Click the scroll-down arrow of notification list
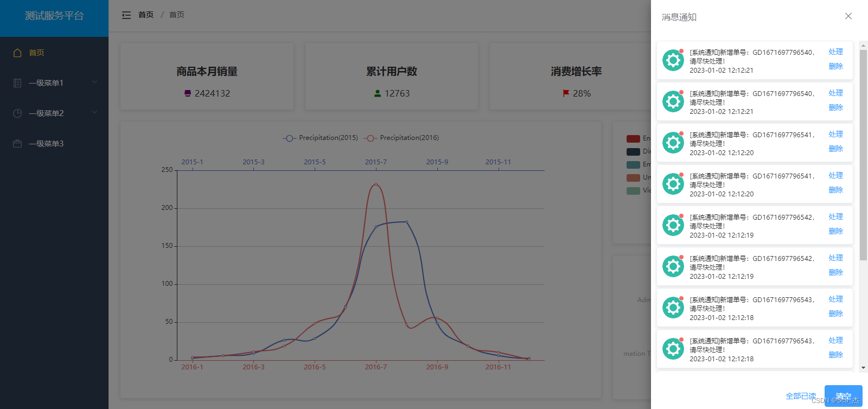The width and height of the screenshot is (868, 409). coord(863,367)
